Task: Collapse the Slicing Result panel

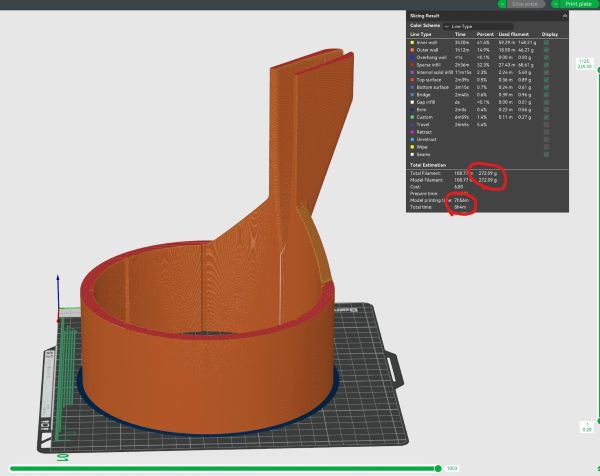Action: tap(565, 16)
